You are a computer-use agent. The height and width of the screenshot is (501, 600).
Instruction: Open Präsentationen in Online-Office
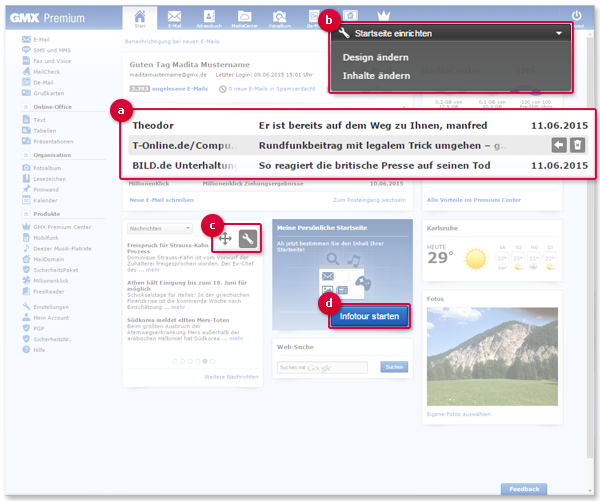47,141
